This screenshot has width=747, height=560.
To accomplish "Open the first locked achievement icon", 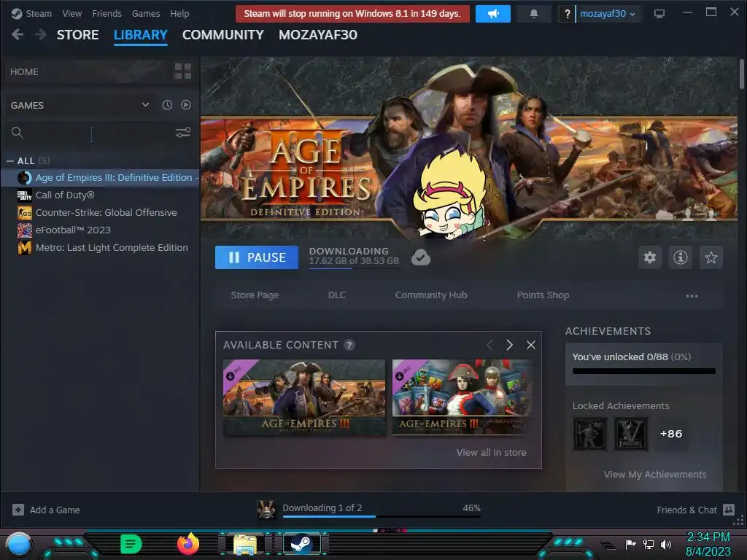I will (589, 434).
